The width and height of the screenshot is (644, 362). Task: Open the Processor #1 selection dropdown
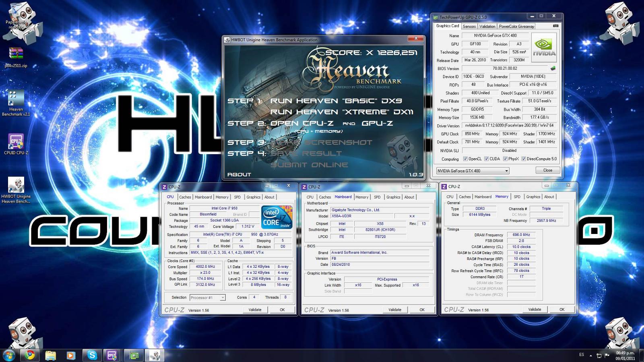[x=207, y=298]
